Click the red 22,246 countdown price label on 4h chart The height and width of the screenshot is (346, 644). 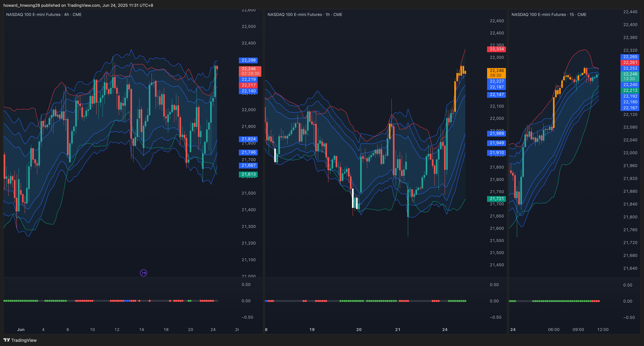pos(250,71)
